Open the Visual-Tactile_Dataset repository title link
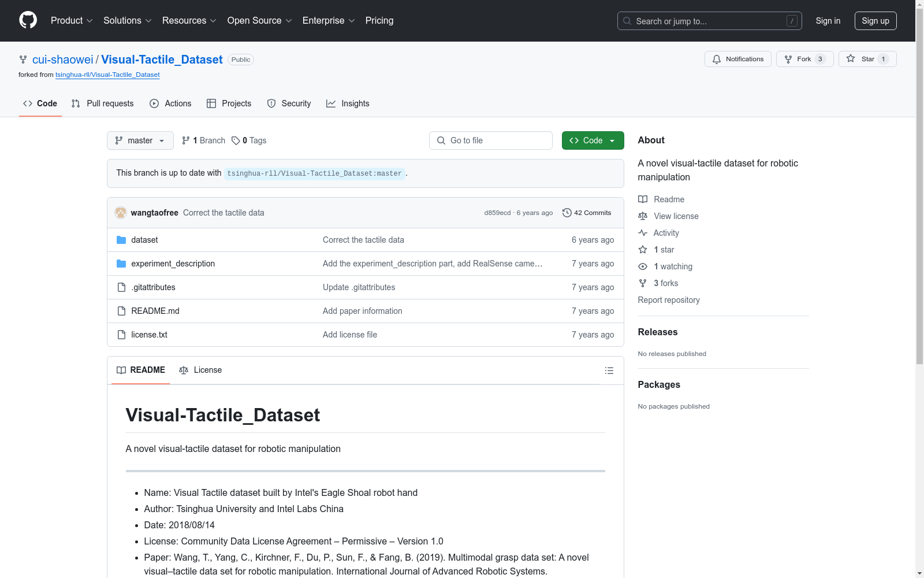 point(162,60)
